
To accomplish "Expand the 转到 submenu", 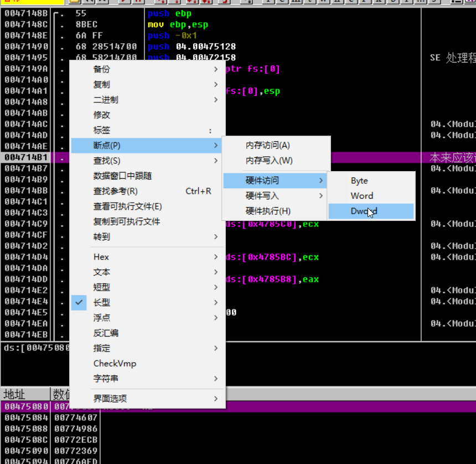I will point(148,237).
